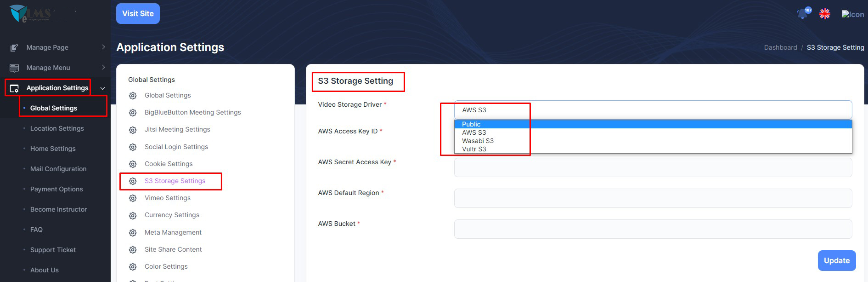Open Currency Settings from Global Settings list
Viewport: 868px width, 282px height.
click(172, 215)
